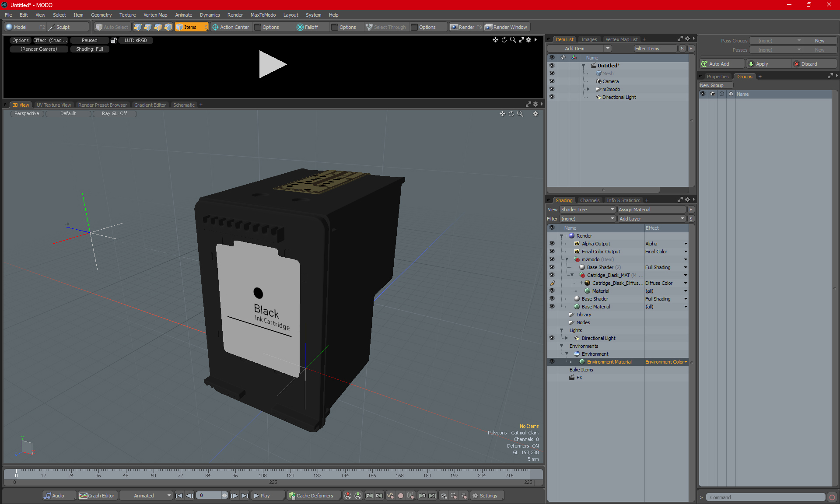Image resolution: width=840 pixels, height=504 pixels.
Task: Collapse the Environments group
Action: pos(561,346)
